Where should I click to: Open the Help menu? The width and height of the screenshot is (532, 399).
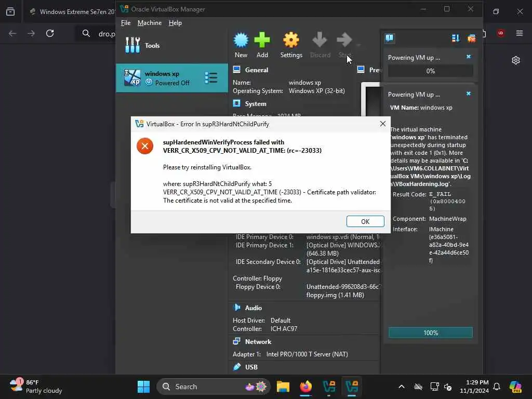click(x=175, y=23)
